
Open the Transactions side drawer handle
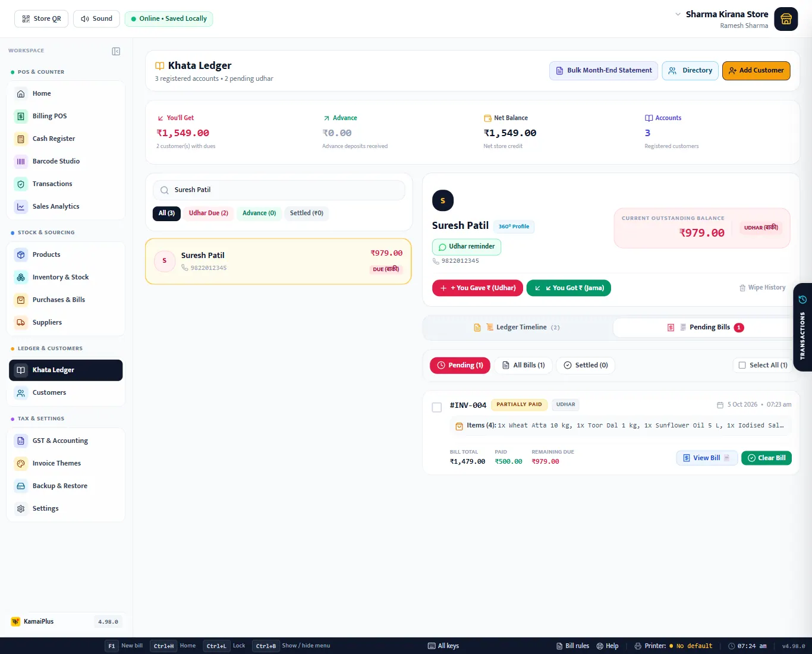[802, 327]
